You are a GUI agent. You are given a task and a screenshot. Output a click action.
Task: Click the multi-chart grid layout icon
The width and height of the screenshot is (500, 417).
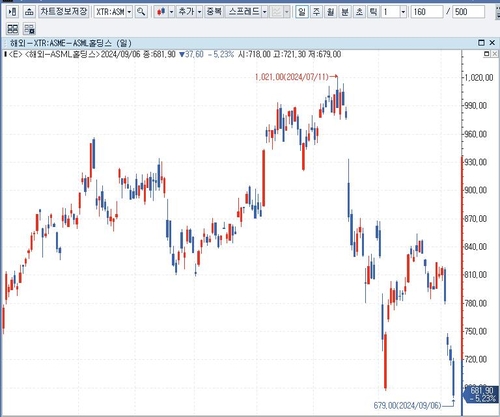click(x=13, y=29)
